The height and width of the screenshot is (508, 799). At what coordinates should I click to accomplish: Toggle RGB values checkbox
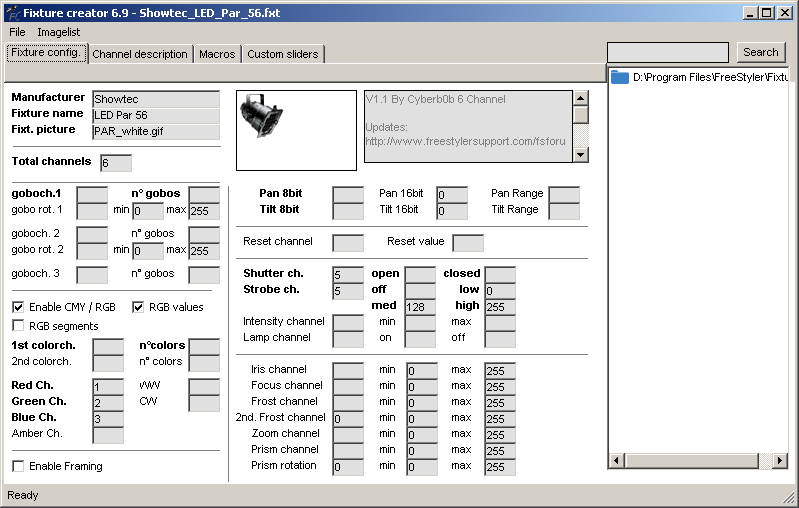coord(138,307)
